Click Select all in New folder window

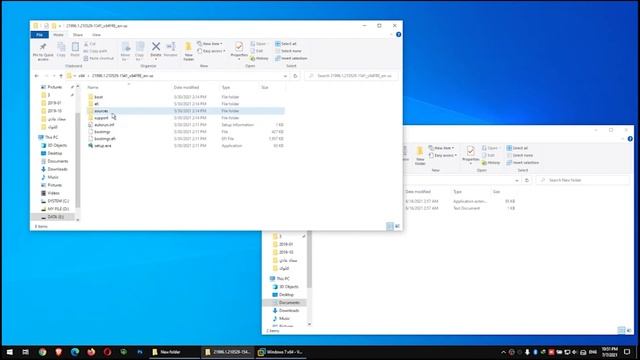coord(517,148)
